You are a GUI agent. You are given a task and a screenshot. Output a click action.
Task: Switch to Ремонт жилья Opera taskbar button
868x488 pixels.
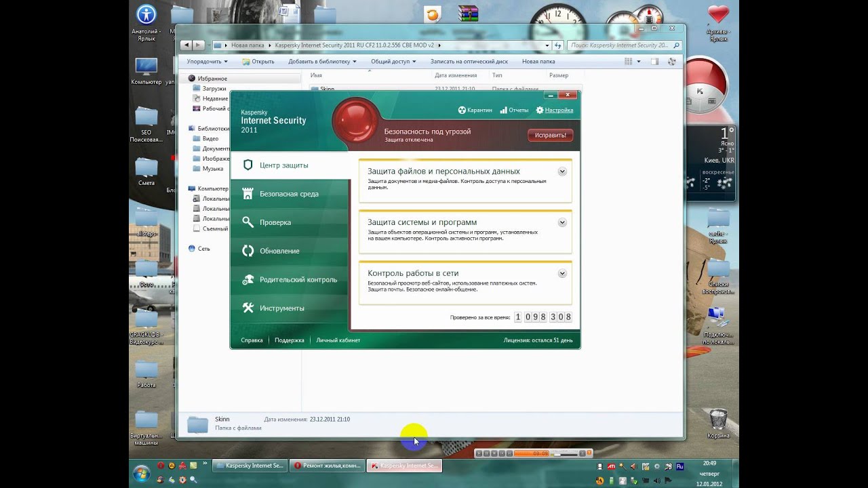point(327,466)
